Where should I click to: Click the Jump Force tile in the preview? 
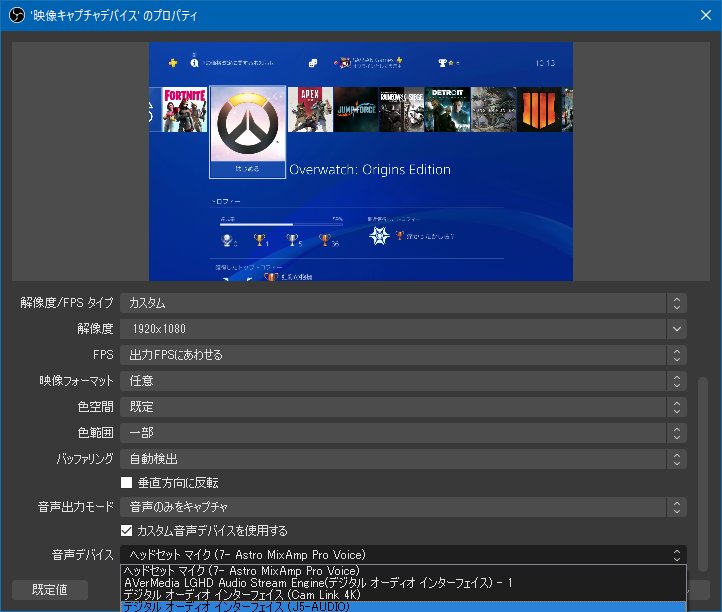pyautogui.click(x=356, y=110)
